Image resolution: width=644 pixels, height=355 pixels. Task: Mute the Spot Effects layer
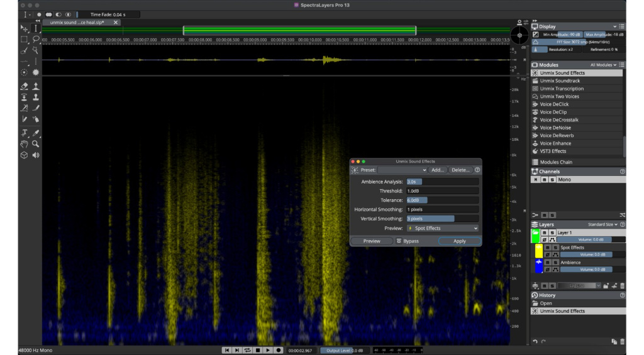click(548, 248)
